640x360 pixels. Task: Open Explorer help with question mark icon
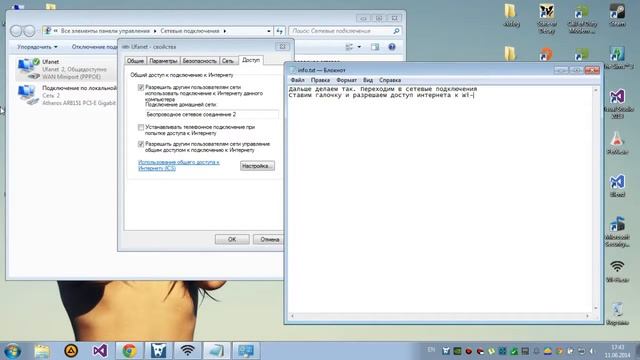392,47
